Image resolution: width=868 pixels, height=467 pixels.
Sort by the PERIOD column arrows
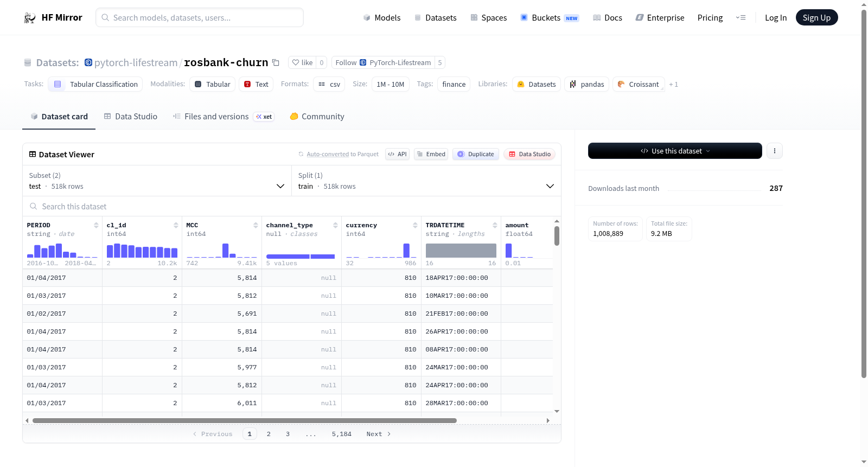pyautogui.click(x=96, y=225)
